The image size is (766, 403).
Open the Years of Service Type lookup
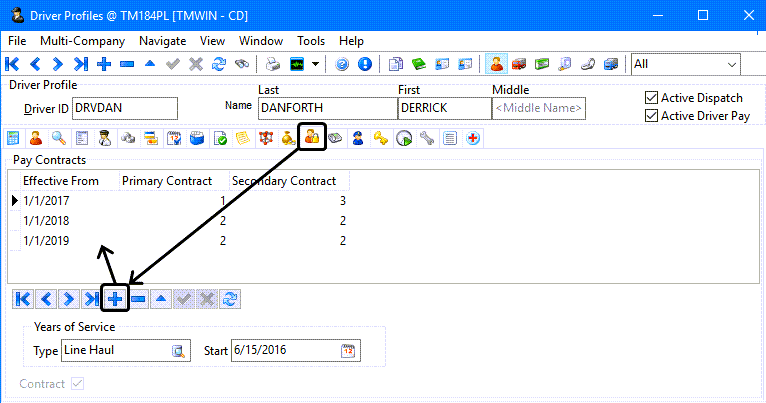tap(178, 351)
